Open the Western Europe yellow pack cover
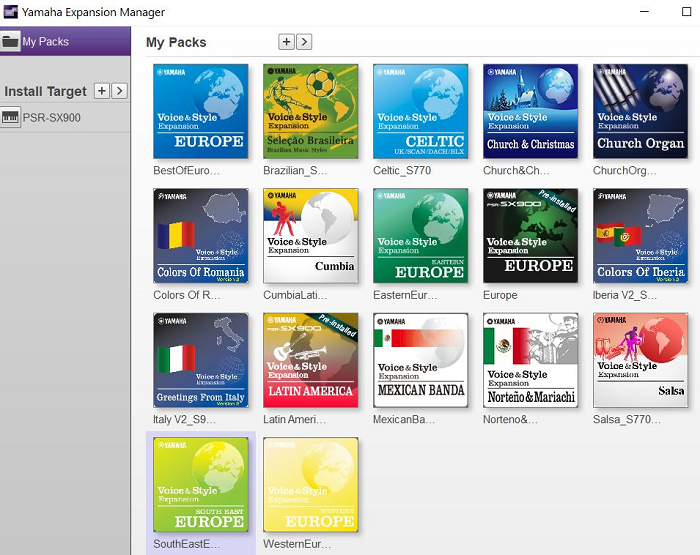 coord(311,485)
